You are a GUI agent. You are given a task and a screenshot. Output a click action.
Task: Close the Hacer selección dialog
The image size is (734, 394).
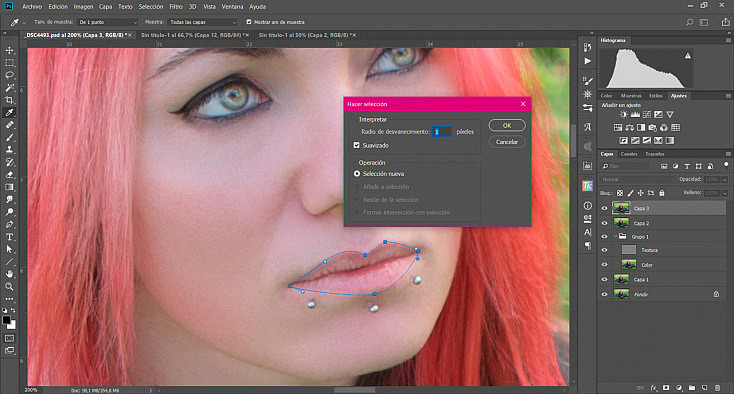tap(523, 104)
